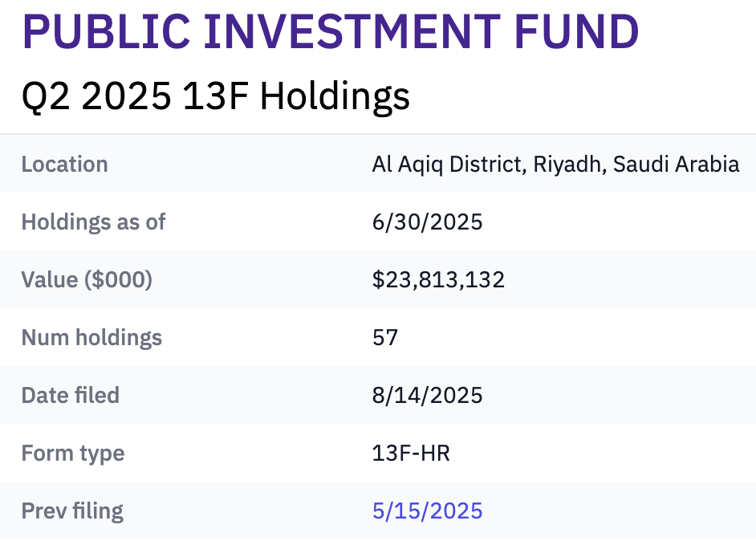Screen dimensions: 756x541
Task: Click the 13F-HR form type value
Action: coord(411,454)
